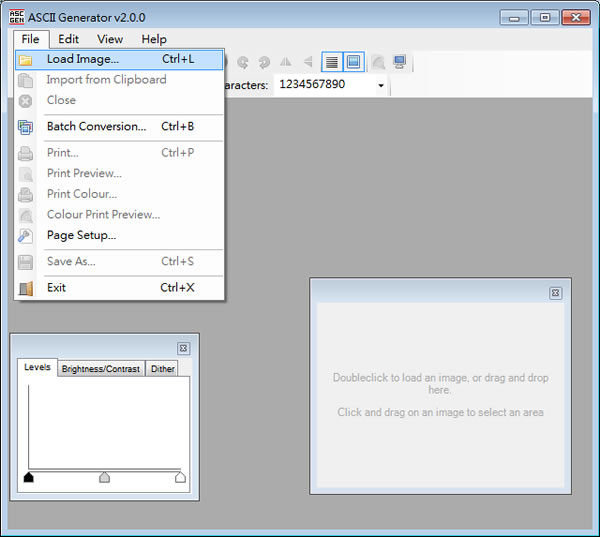Click the flip vertical toolbar icon

coord(308,61)
